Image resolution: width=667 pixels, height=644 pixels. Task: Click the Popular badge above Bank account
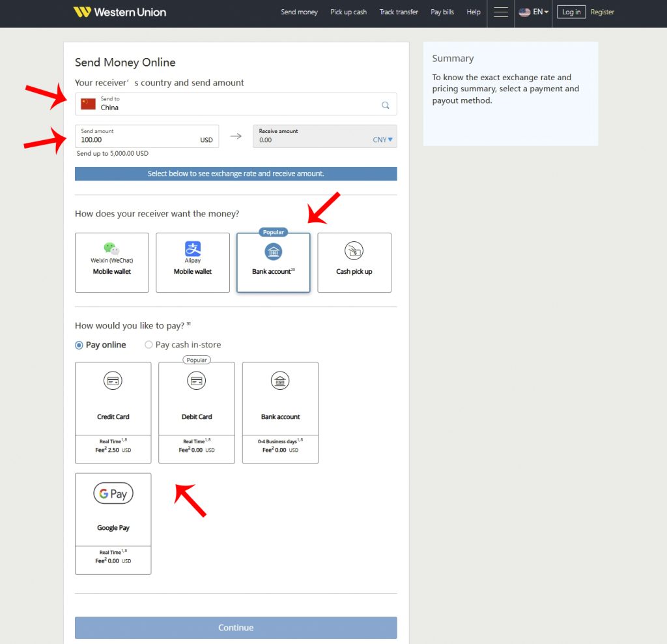(x=273, y=233)
